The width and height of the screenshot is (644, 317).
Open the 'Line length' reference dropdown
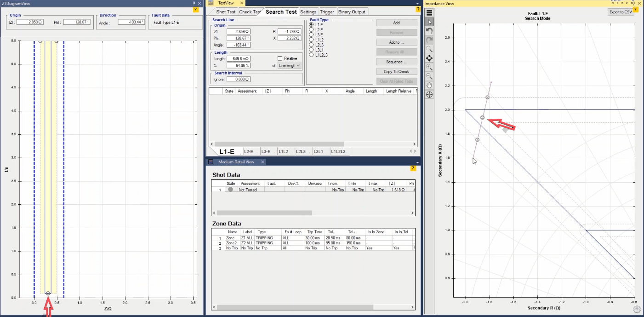click(290, 66)
